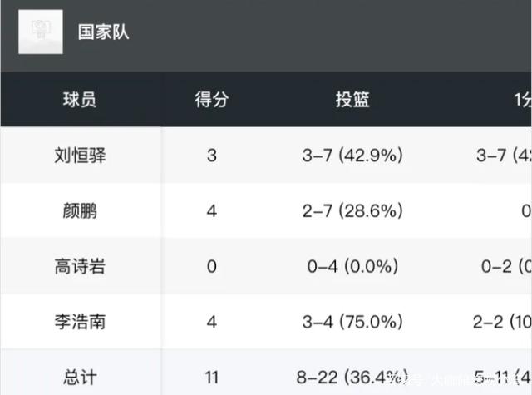Image resolution: width=532 pixels, height=395 pixels.
Task: Sort by the 得分 column header
Action: coord(211,100)
